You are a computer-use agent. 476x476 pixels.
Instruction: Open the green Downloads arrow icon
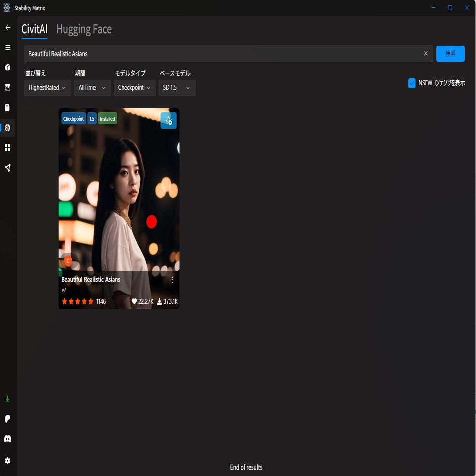(x=8, y=399)
